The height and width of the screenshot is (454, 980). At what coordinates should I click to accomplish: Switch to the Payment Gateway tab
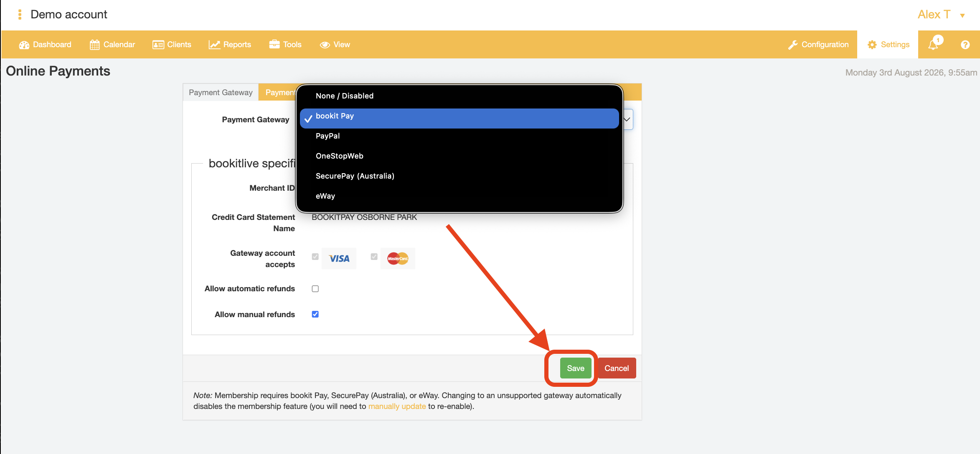[221, 92]
